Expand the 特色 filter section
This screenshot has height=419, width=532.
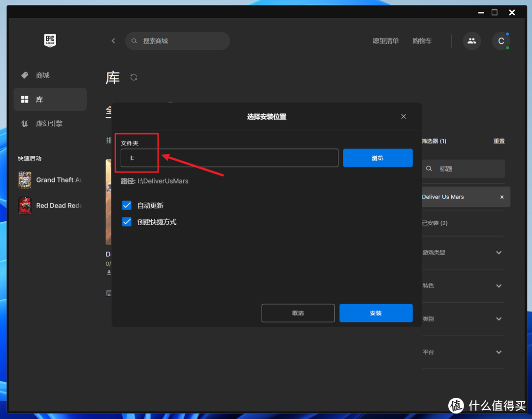point(499,285)
